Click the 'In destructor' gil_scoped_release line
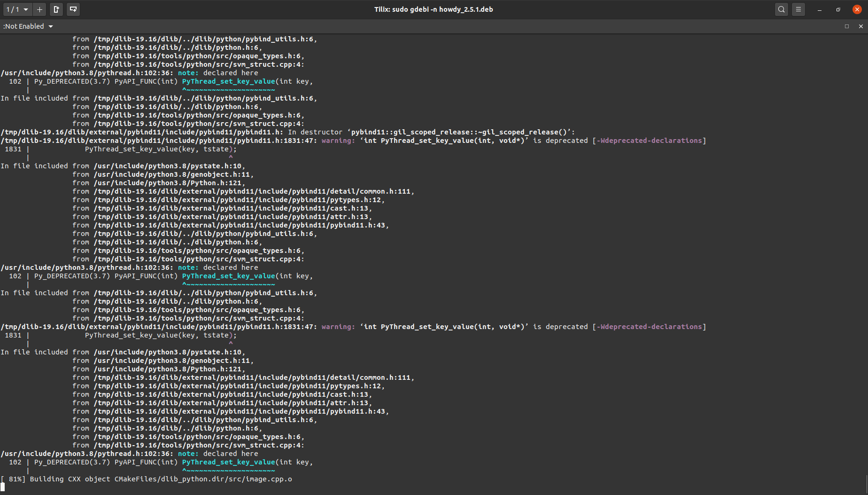Screen dimensions: 868x495 [x=287, y=132]
